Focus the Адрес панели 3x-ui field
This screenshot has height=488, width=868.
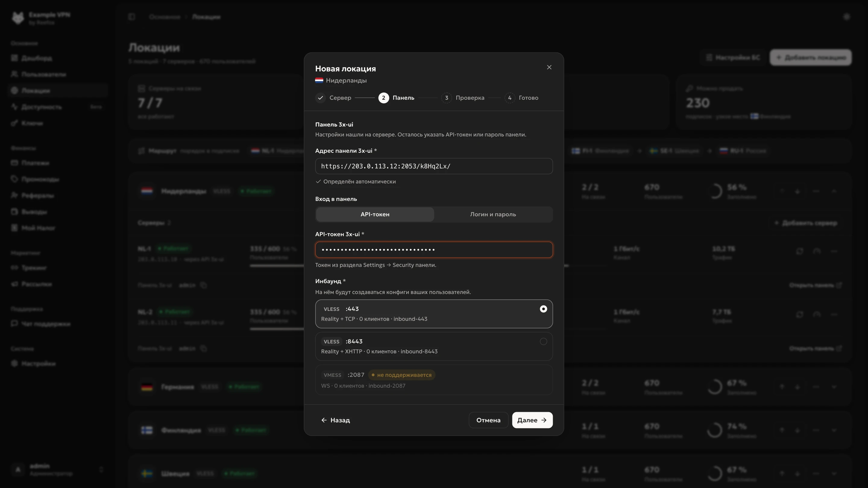click(x=434, y=166)
